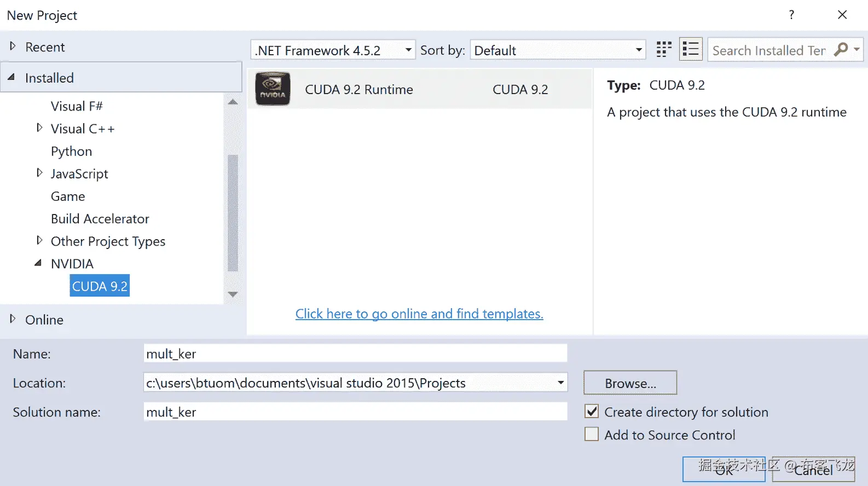Click the Name input field
Viewport: 868px width, 486px height.
[x=355, y=354]
